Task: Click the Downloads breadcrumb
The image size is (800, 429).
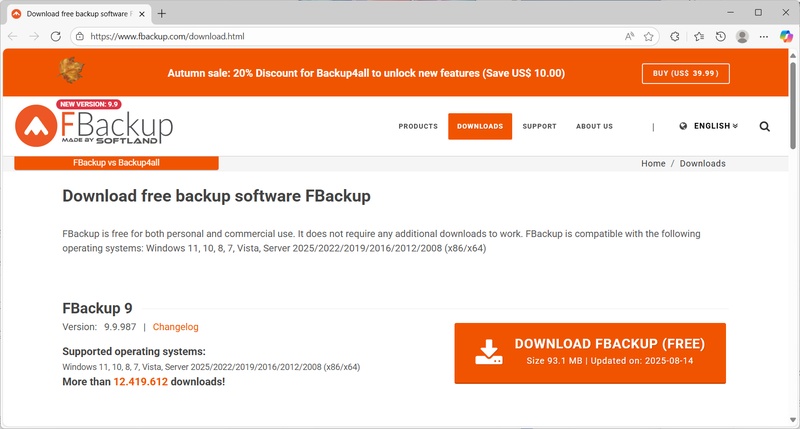Action: pyautogui.click(x=703, y=163)
